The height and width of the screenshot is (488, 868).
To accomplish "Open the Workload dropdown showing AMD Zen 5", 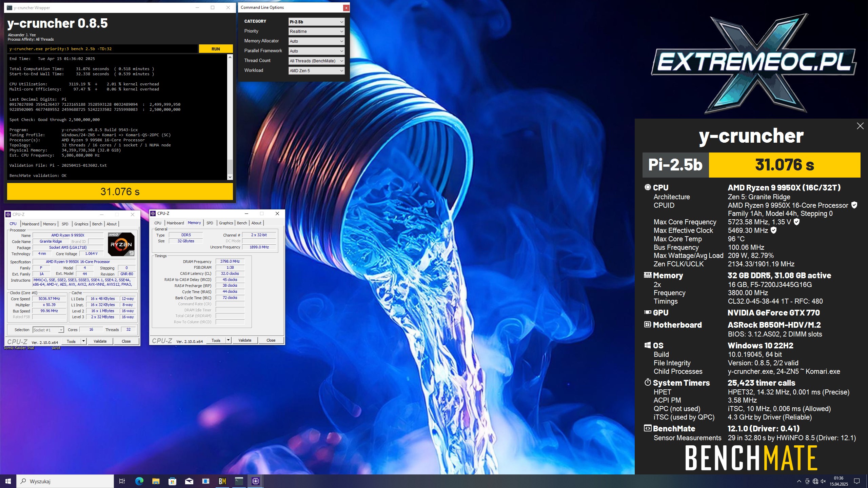I will point(316,70).
